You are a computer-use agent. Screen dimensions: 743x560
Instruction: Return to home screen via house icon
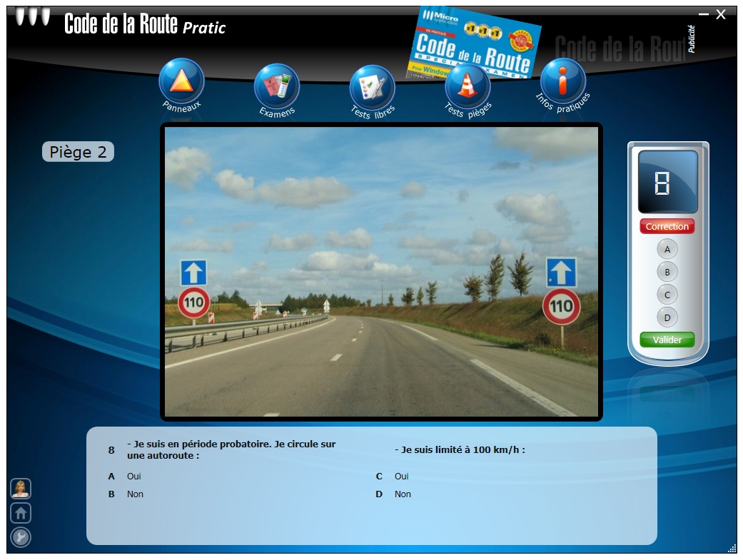[19, 512]
